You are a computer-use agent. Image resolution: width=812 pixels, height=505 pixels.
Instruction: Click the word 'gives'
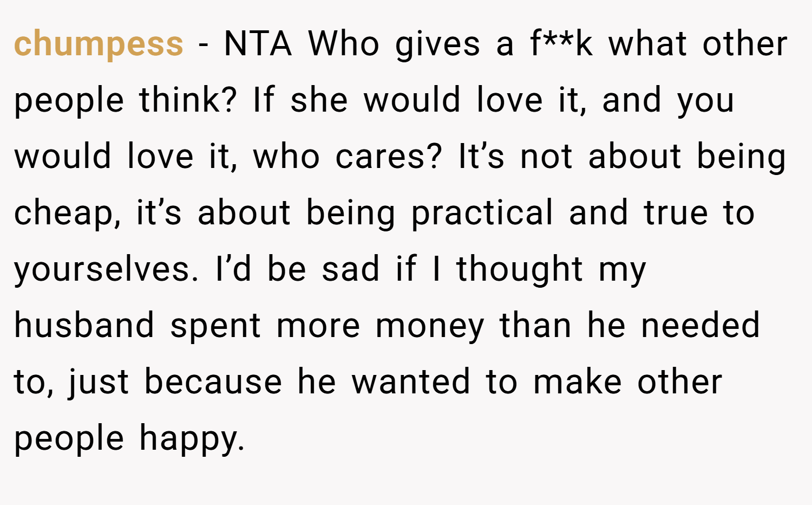click(437, 44)
